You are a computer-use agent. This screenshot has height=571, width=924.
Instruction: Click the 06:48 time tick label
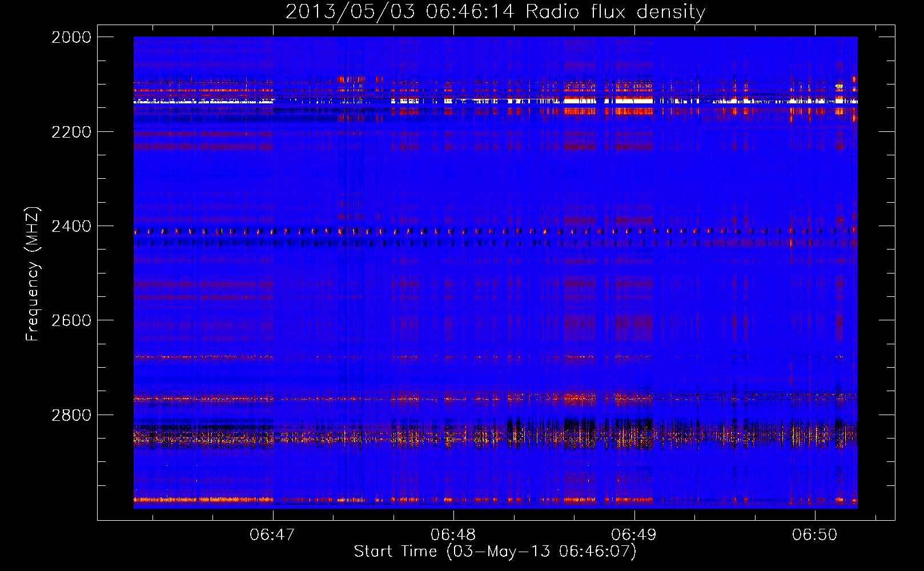coord(453,534)
